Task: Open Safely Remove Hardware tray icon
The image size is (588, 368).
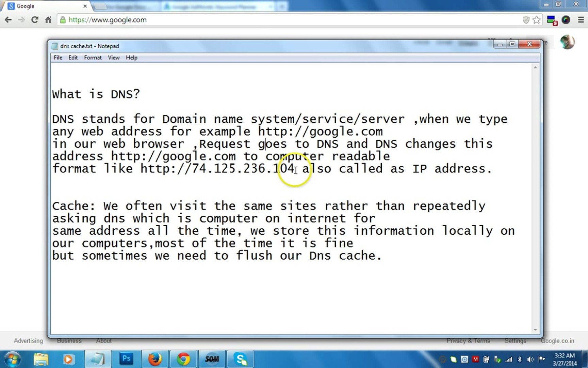Action: [497, 359]
